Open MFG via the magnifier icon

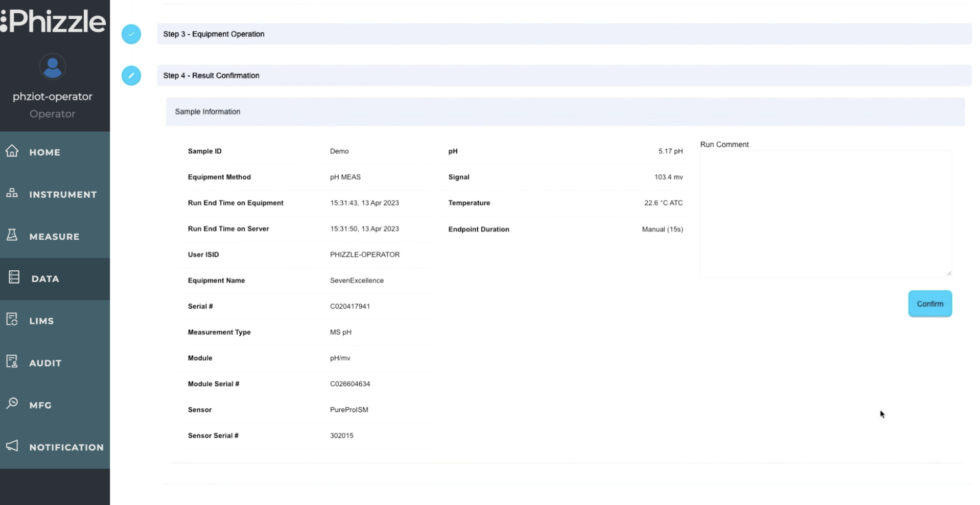pos(12,404)
